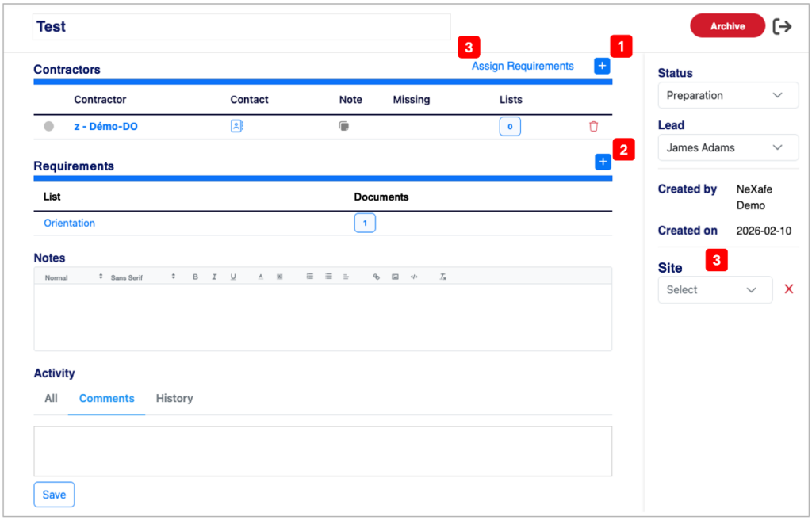Click the plus icon to add a contractor
Image resolution: width=812 pixels, height=520 pixels.
point(602,66)
